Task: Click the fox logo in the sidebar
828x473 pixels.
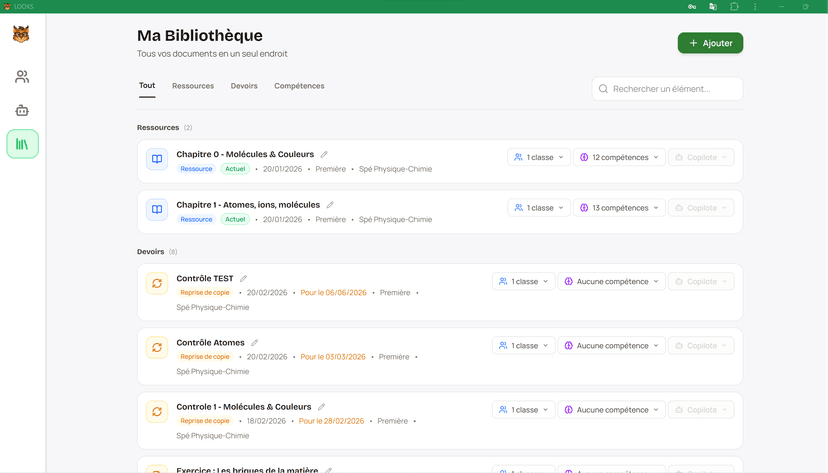Action: pos(22,35)
